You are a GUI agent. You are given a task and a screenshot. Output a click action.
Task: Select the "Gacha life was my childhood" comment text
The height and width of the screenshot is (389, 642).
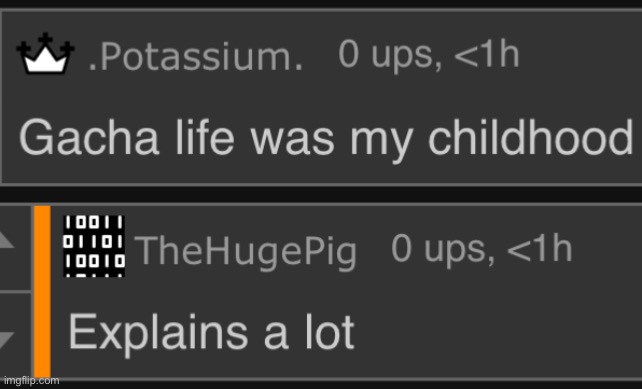[326, 138]
